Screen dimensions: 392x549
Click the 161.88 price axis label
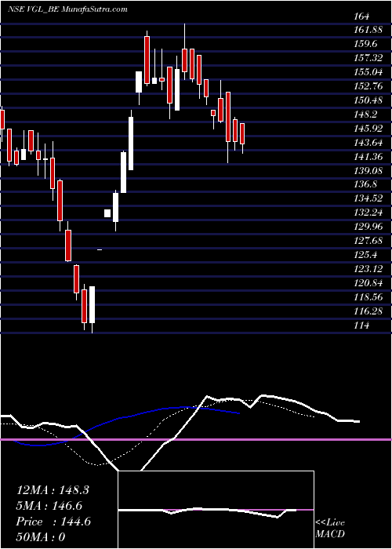368,30
